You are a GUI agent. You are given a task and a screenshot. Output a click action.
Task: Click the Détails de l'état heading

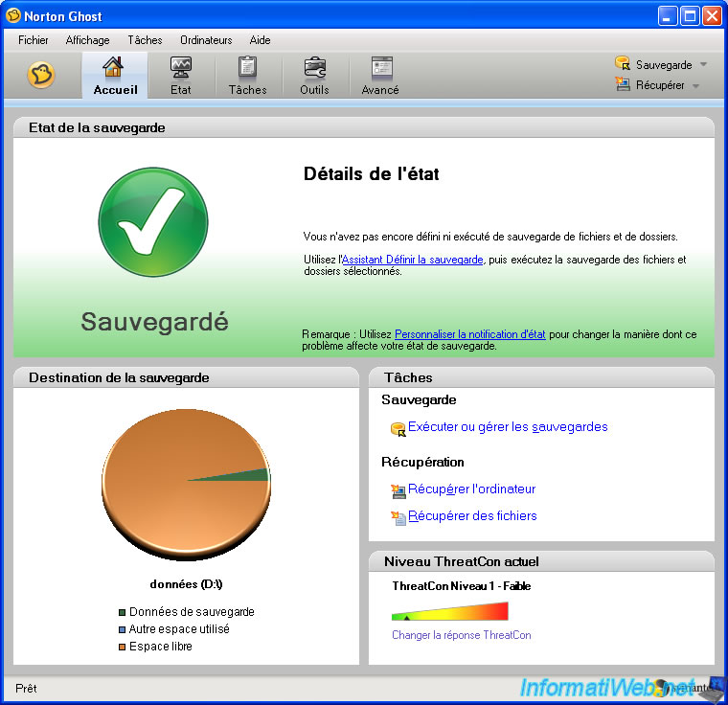pyautogui.click(x=372, y=174)
